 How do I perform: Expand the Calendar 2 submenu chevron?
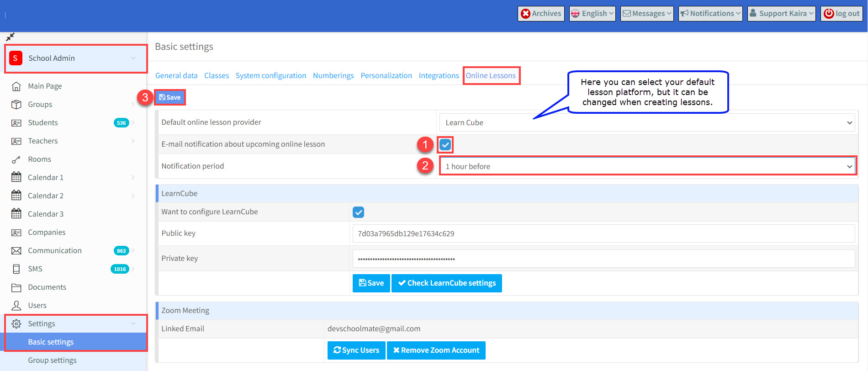[133, 196]
